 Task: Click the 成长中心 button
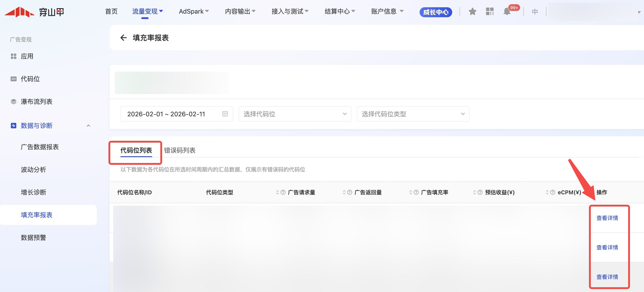coord(435,12)
